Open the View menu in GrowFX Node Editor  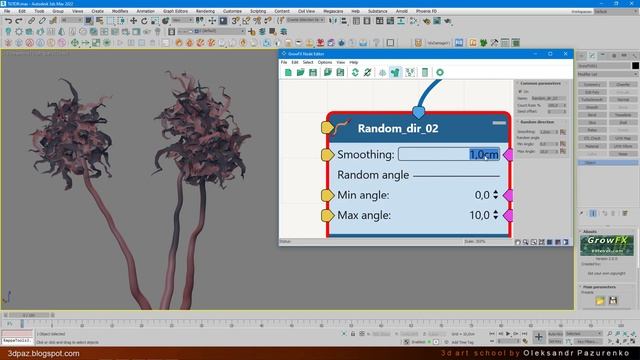point(340,62)
